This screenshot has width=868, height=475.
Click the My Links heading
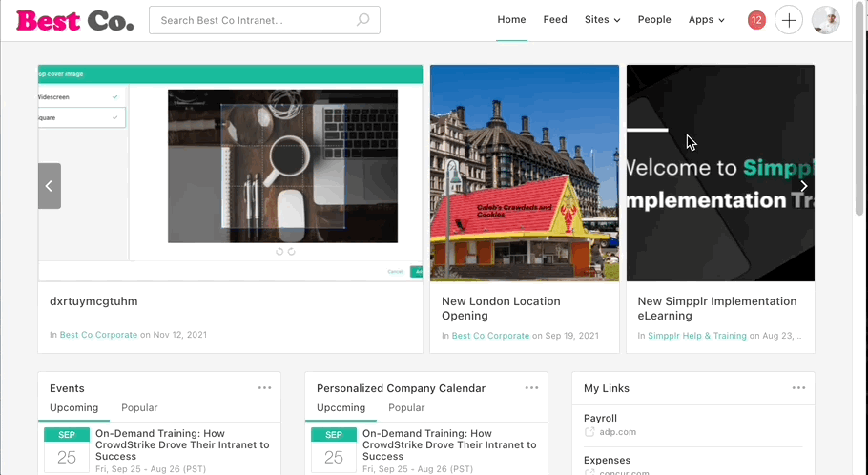[606, 388]
